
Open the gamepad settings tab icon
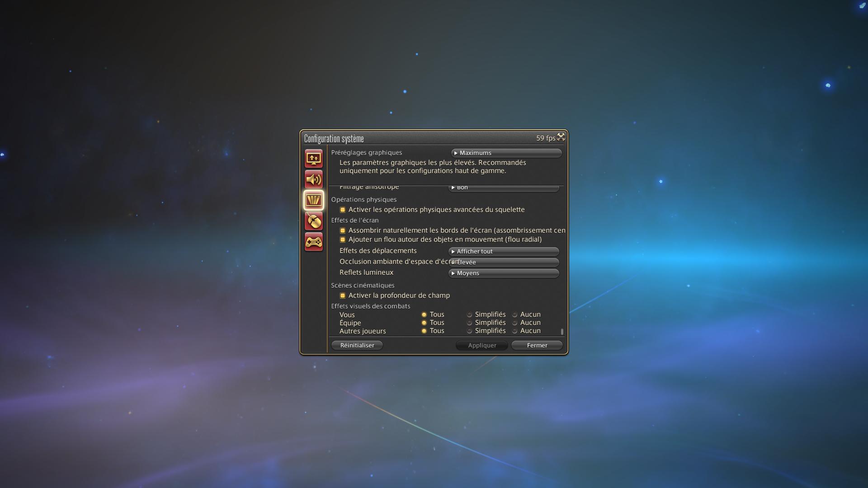click(x=313, y=242)
